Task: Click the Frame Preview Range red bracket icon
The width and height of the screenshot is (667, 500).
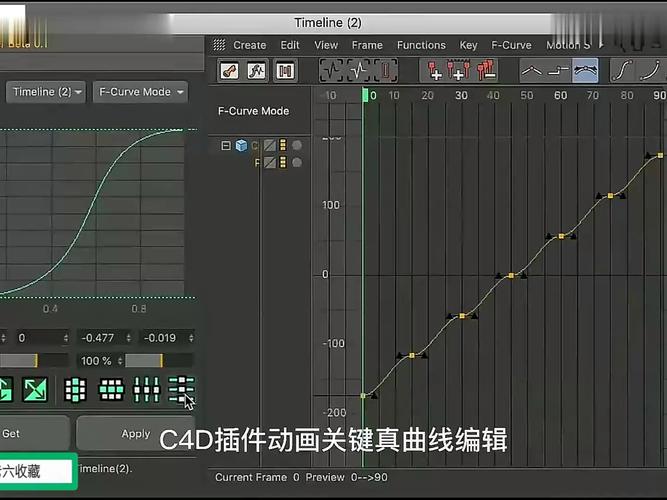Action: tap(385, 70)
